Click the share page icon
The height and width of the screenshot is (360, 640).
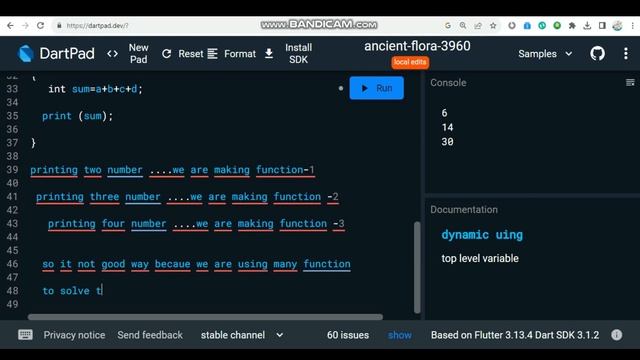tap(478, 26)
